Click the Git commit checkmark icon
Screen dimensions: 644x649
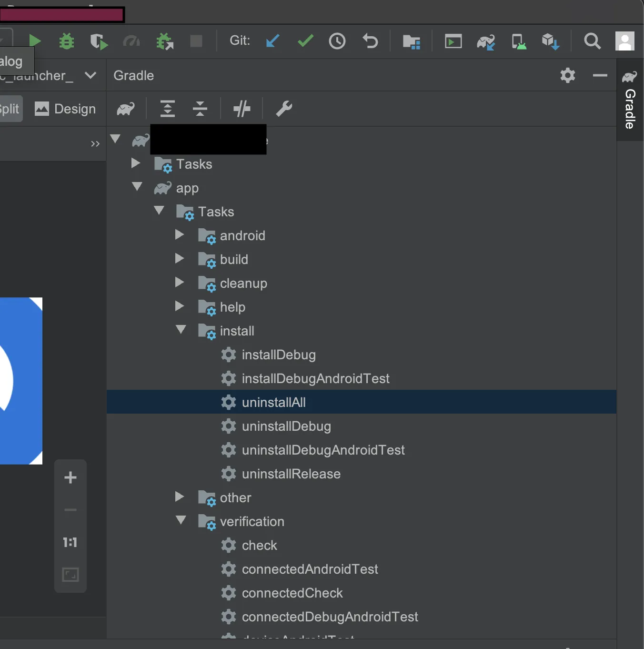pyautogui.click(x=305, y=41)
